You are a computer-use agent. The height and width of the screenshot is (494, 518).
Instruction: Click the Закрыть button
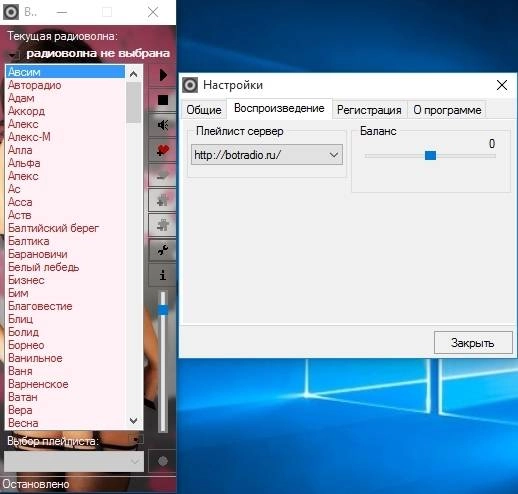pyautogui.click(x=473, y=342)
